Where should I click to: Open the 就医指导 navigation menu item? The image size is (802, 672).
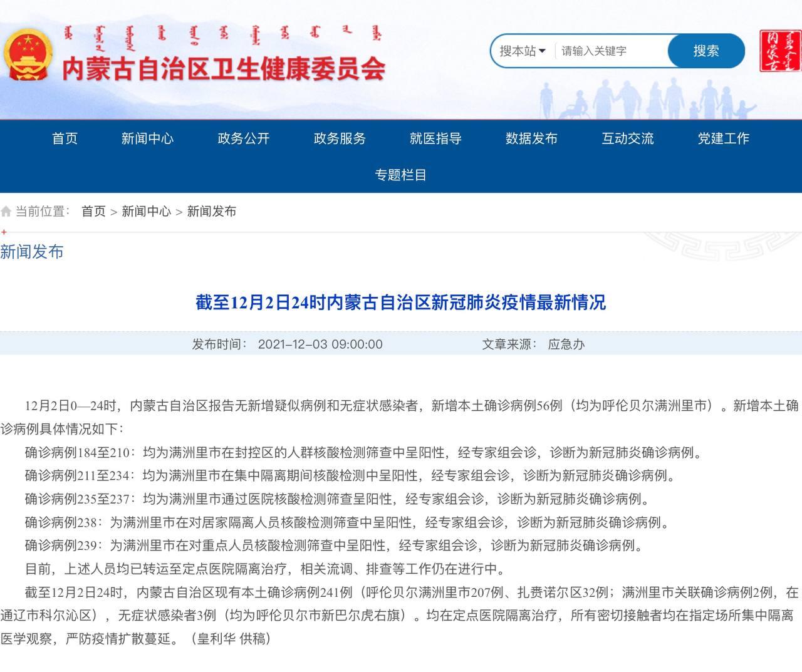point(435,138)
